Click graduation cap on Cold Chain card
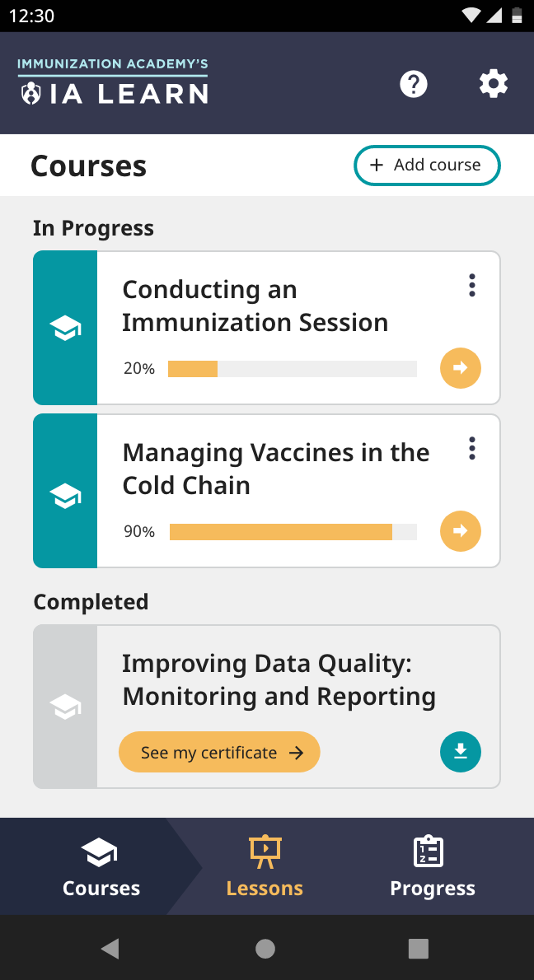Viewport: 534px width, 980px height. pyautogui.click(x=65, y=495)
